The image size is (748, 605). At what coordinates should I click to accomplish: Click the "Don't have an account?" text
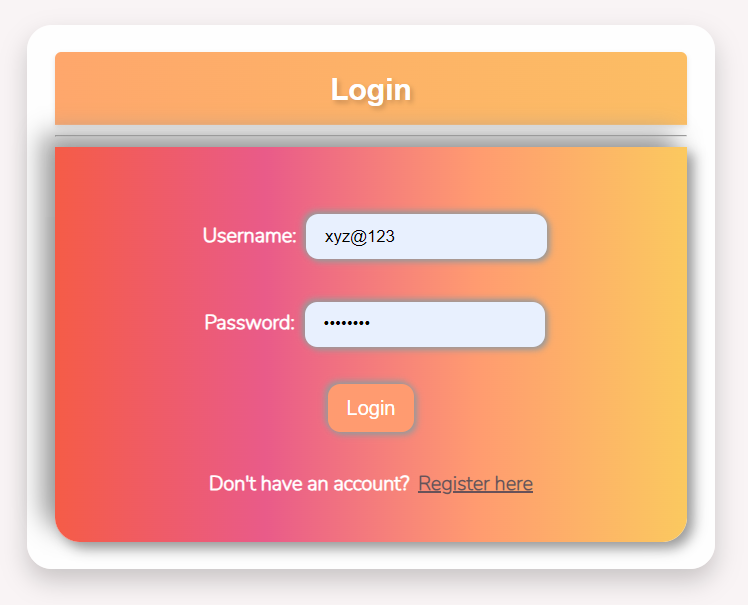pyautogui.click(x=309, y=484)
